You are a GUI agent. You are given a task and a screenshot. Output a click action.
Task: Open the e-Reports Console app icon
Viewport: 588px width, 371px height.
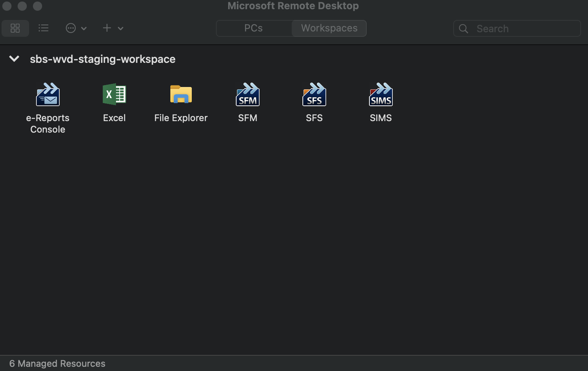[x=48, y=94]
